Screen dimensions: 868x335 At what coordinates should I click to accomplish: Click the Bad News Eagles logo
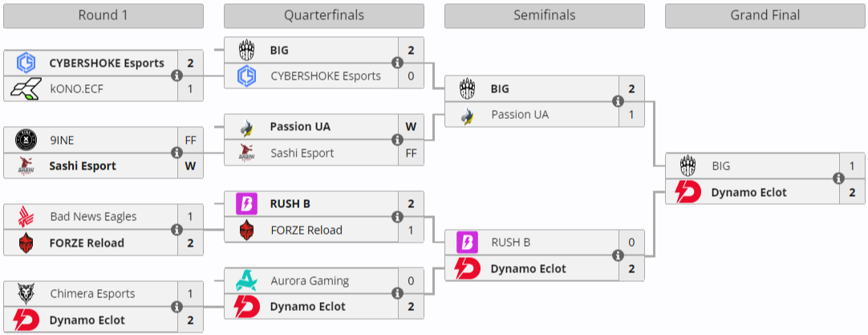[x=26, y=217]
